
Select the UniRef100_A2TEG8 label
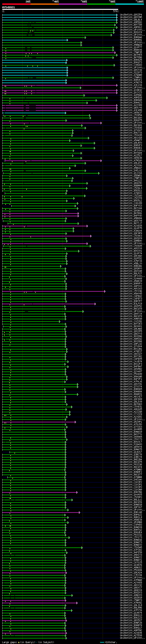coord(131,636)
